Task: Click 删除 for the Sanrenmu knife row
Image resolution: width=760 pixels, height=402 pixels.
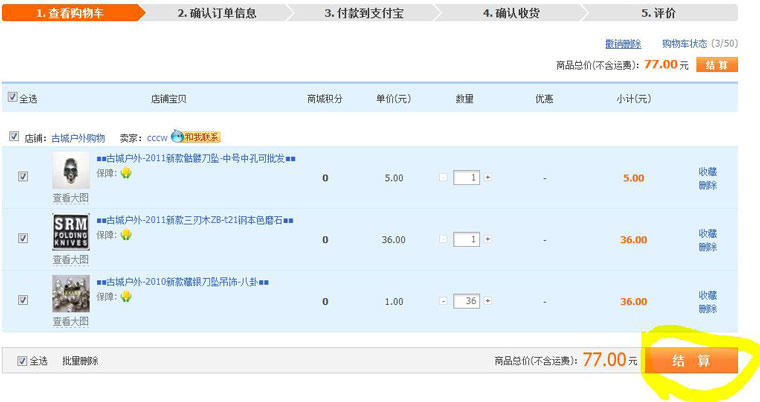Action: (707, 246)
